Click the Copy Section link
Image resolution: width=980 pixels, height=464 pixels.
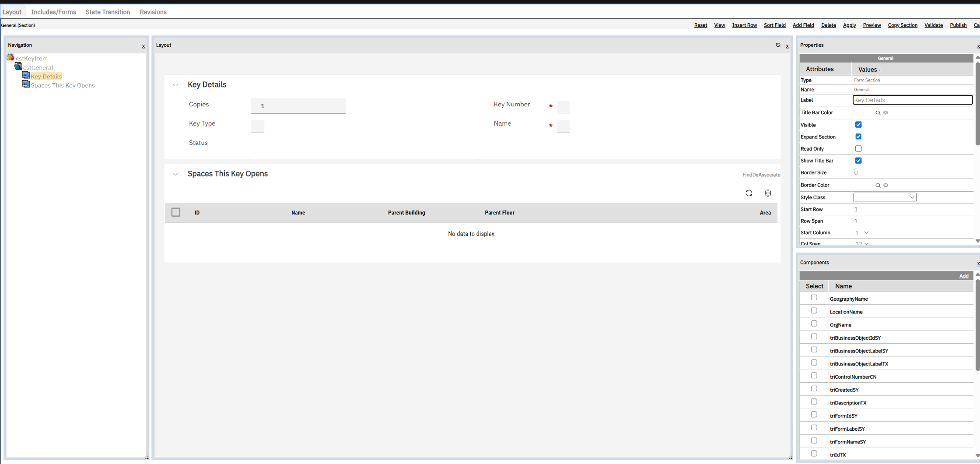pos(903,25)
